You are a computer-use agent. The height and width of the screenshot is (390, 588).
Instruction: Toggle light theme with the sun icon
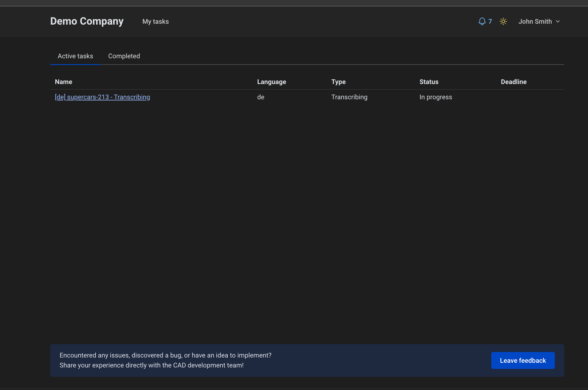tap(503, 21)
